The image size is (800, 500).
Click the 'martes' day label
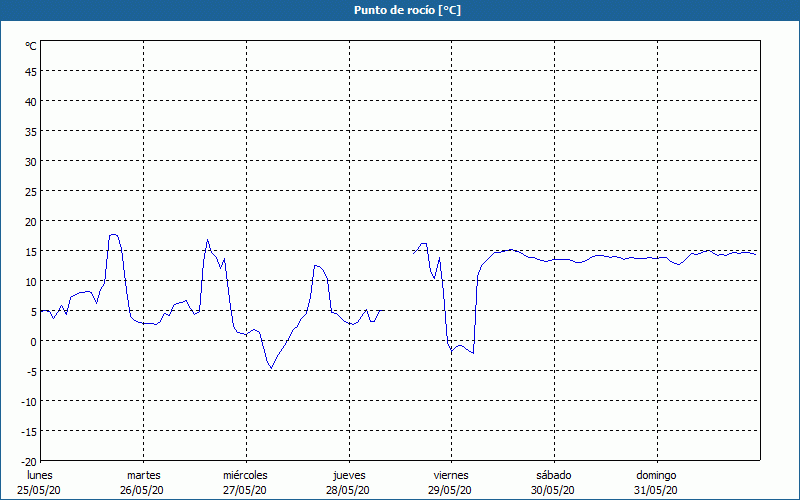(143, 475)
